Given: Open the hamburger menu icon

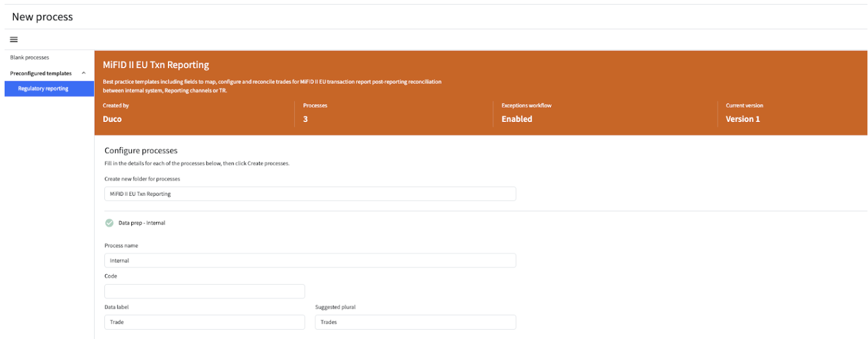Looking at the screenshot, I should point(14,40).
